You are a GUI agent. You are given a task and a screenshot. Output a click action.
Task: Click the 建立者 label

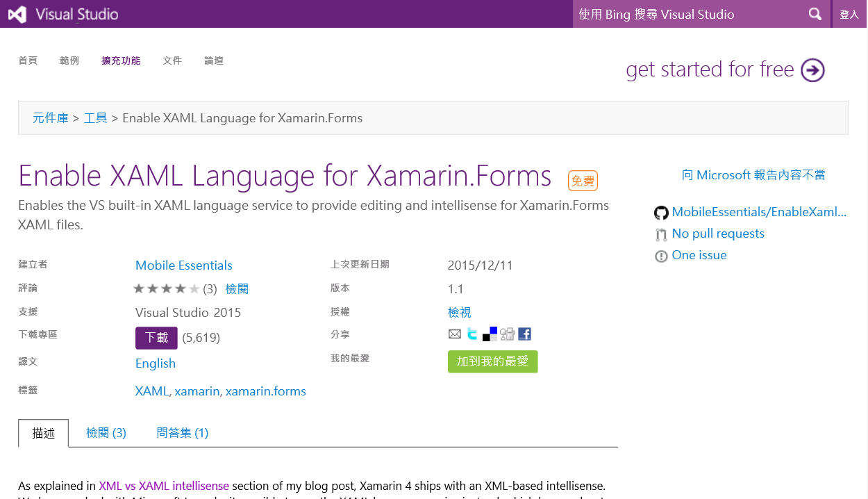click(x=33, y=264)
